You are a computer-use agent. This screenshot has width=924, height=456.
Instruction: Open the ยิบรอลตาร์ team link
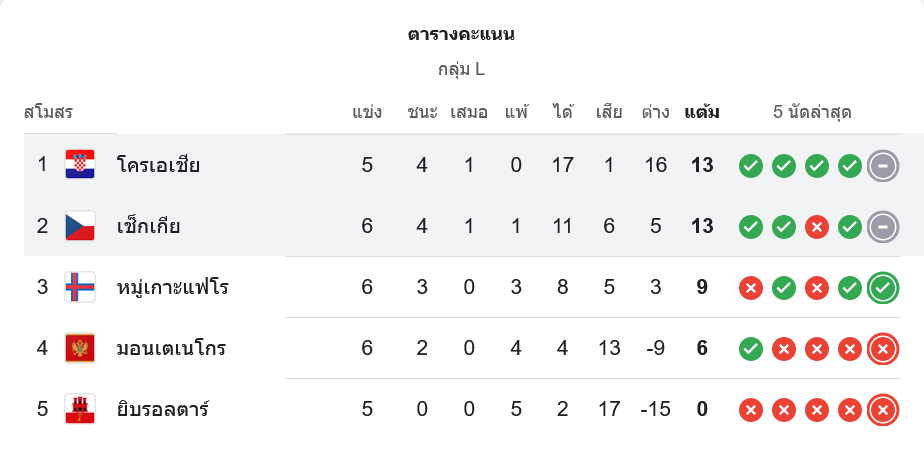[x=162, y=410]
